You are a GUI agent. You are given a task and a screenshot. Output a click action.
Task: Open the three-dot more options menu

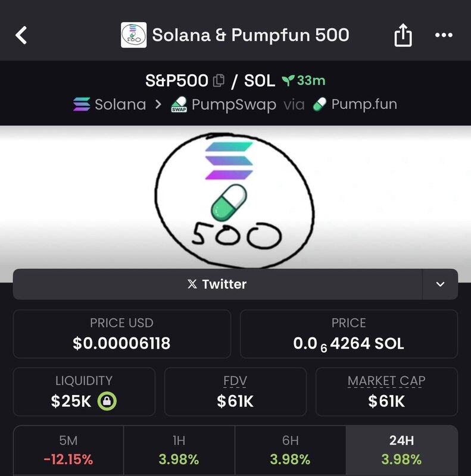coord(444,36)
